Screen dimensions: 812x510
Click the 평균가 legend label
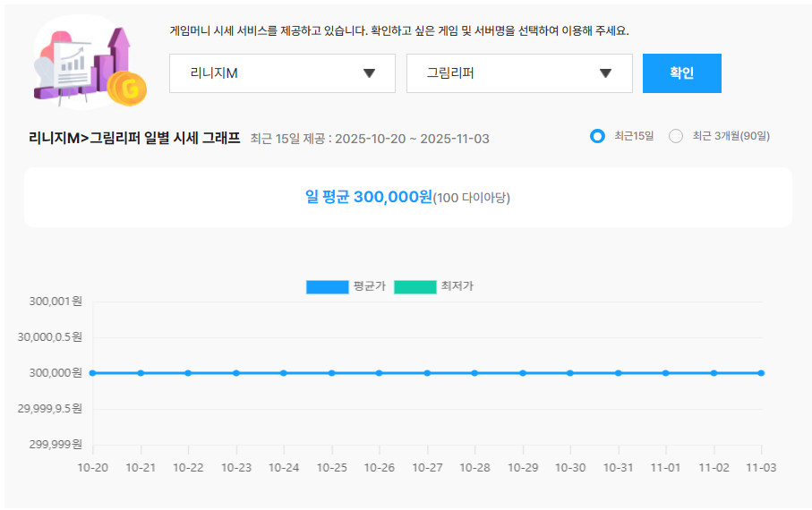click(x=370, y=286)
